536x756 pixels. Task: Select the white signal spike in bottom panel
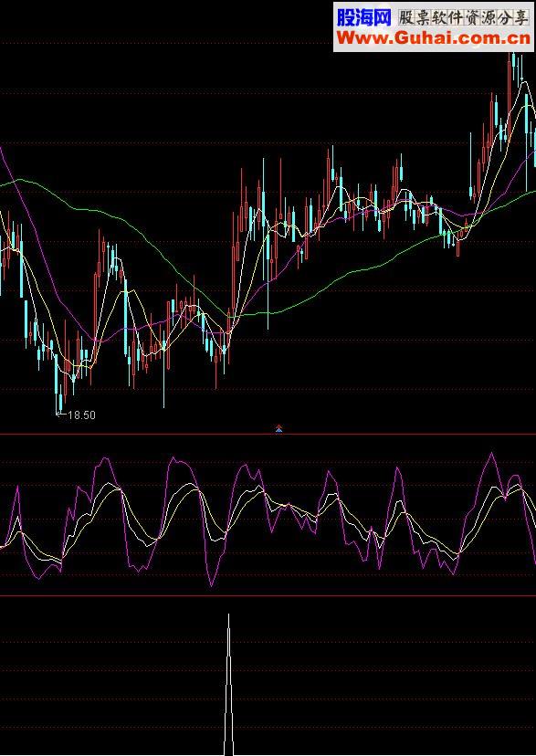(228, 685)
